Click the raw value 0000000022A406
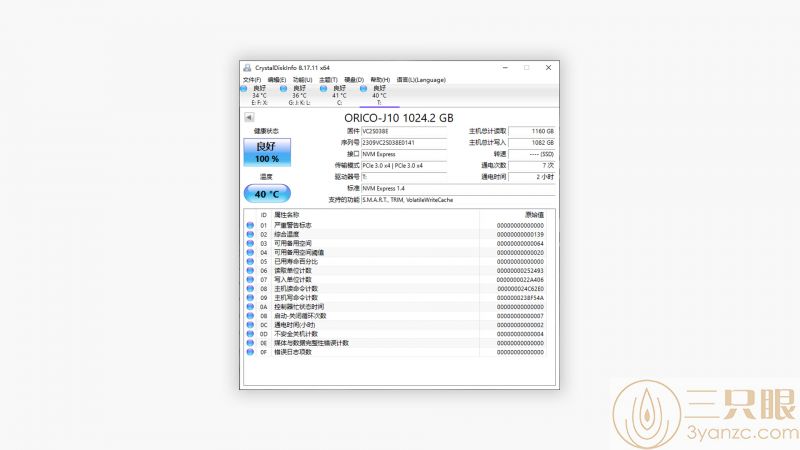This screenshot has width=800, height=450. coord(520,280)
